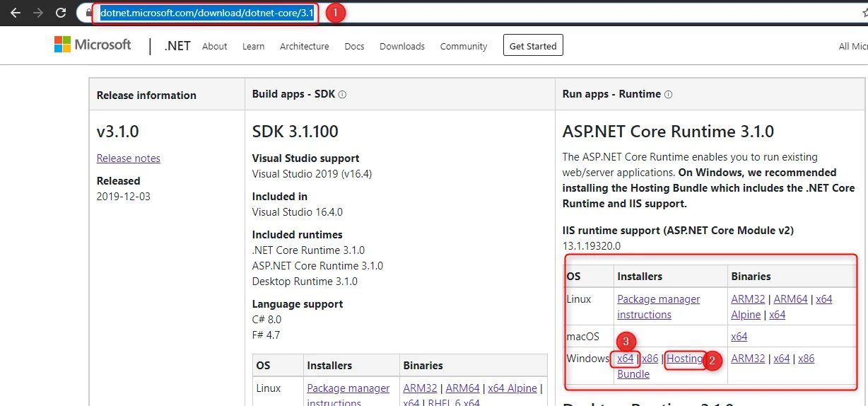The image size is (868, 406).
Task: Click the Visual Studio 16.4.0 text
Action: pos(298,212)
